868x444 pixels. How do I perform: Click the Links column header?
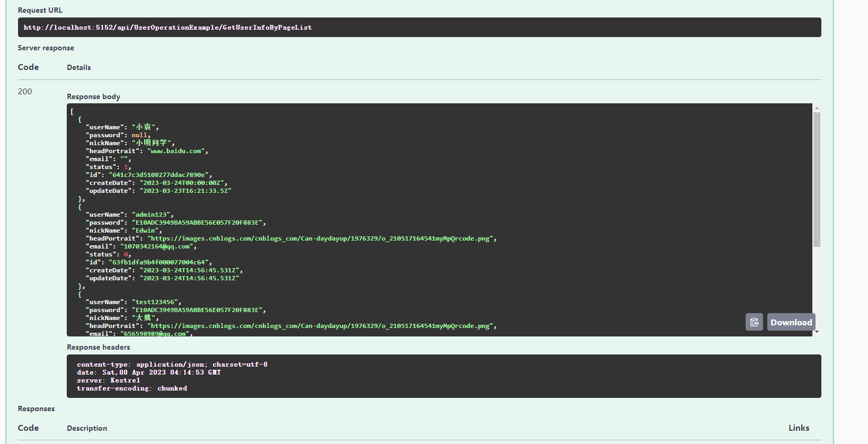click(799, 428)
